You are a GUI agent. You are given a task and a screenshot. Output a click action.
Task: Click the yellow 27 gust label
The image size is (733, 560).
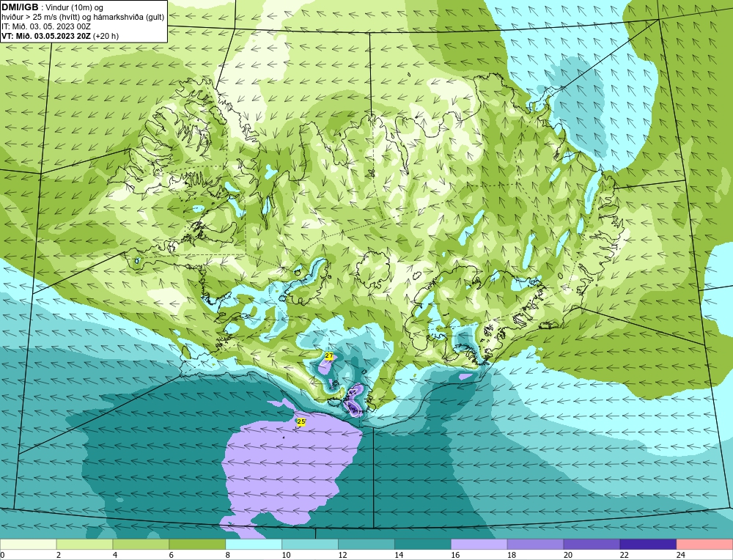tap(329, 356)
